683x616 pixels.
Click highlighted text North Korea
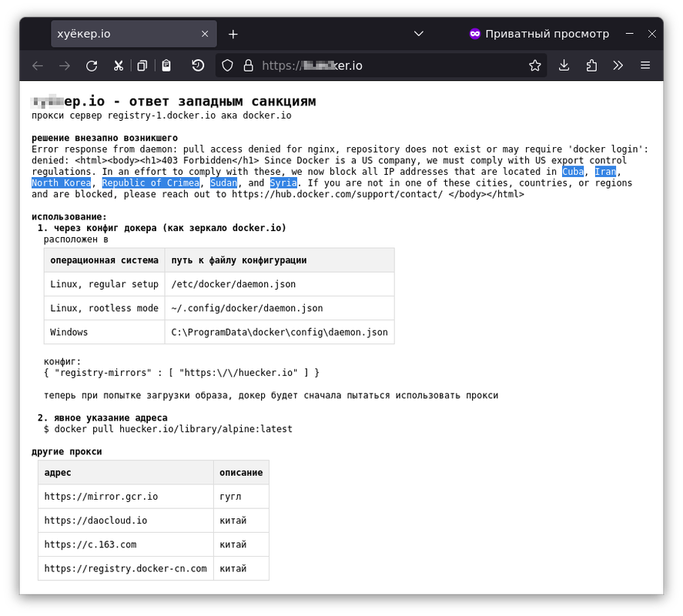(x=62, y=183)
